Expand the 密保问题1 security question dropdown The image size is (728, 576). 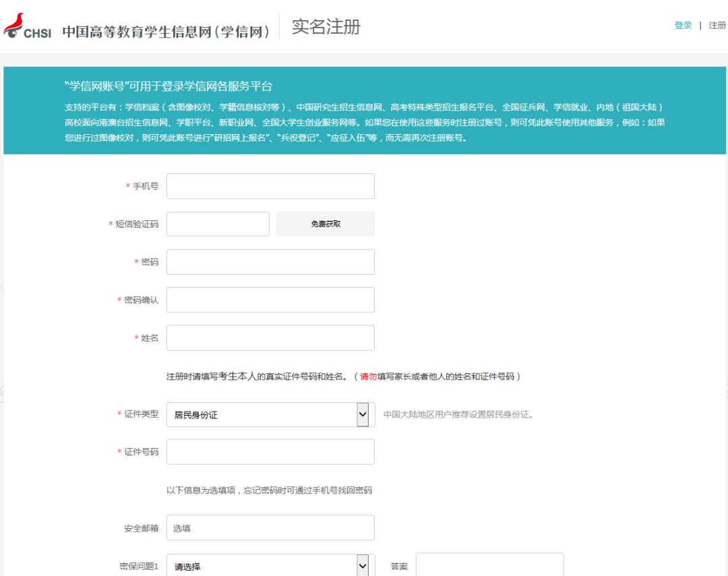click(262, 566)
